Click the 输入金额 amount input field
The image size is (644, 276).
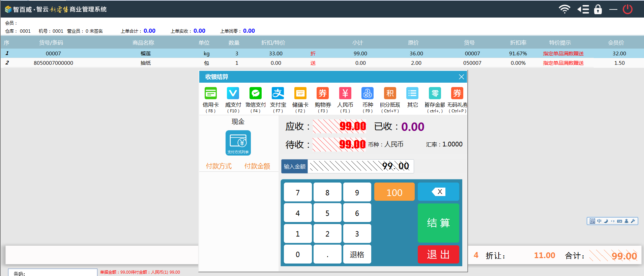[360, 166]
